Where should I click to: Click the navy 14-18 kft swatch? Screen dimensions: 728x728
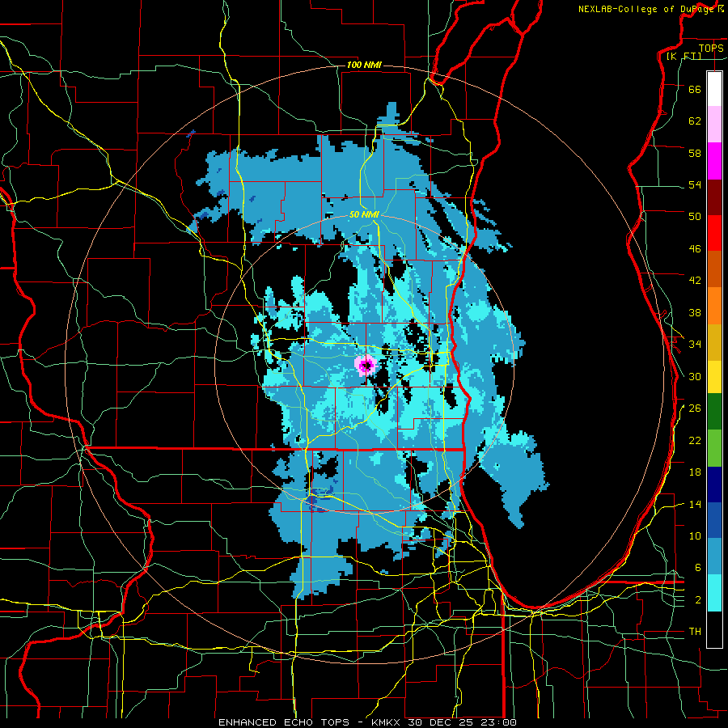(x=714, y=485)
